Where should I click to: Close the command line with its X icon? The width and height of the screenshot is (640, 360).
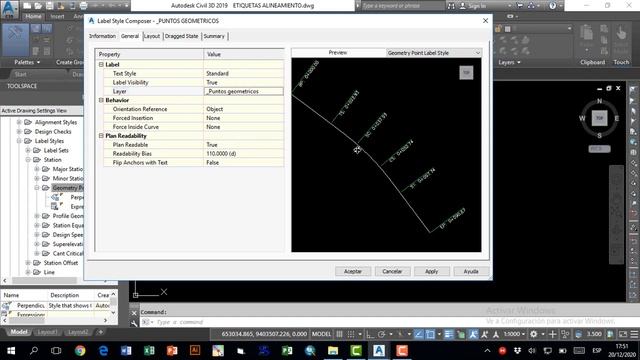tap(134, 313)
